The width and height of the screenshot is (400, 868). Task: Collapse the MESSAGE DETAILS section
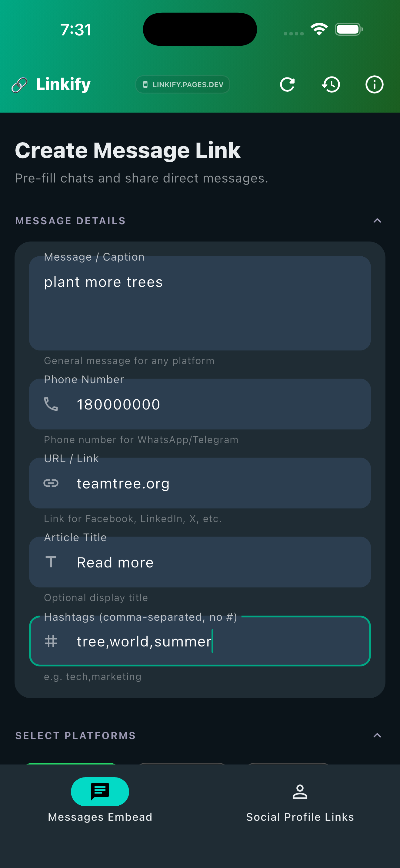pyautogui.click(x=377, y=221)
